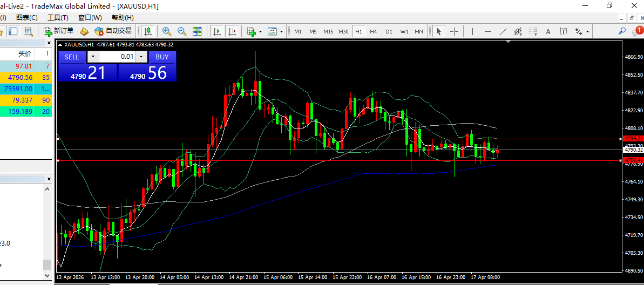Select the text (A) tool
Viewport: 644px width, 285px height.
tap(548, 31)
